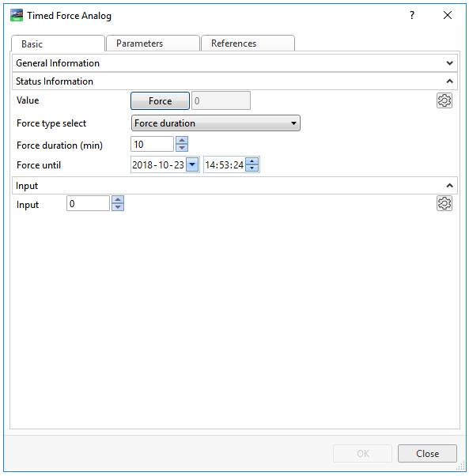Screen dimensions: 469x476
Task: Click the OK button
Action: 362,454
